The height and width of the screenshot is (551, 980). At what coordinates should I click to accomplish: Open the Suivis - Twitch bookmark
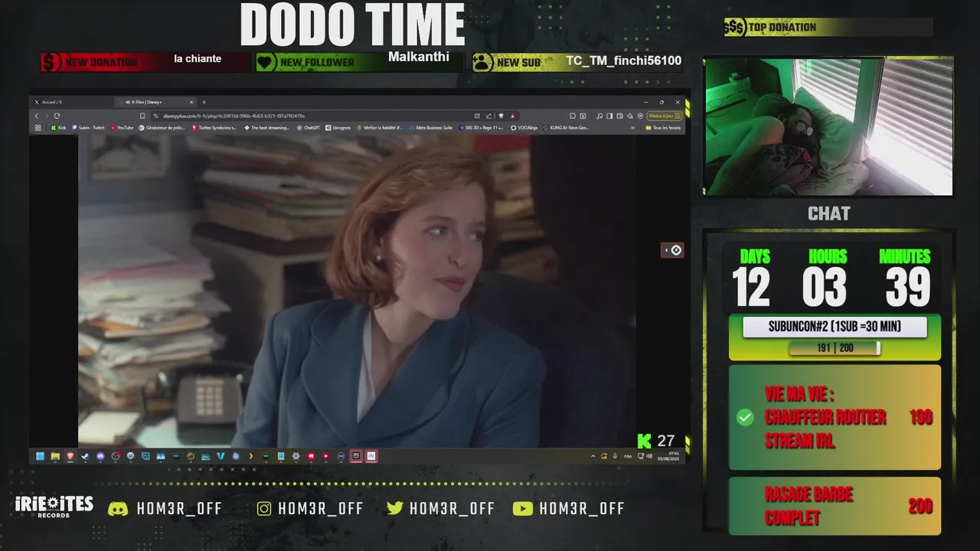coord(89,128)
